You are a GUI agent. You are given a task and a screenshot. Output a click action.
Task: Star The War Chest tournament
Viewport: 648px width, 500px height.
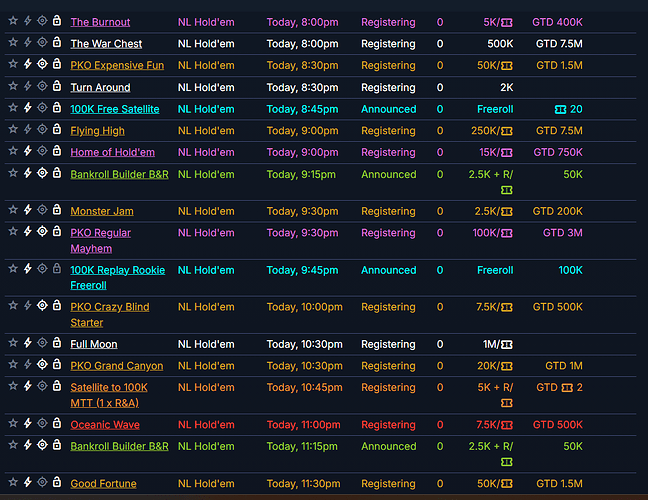click(x=13, y=42)
